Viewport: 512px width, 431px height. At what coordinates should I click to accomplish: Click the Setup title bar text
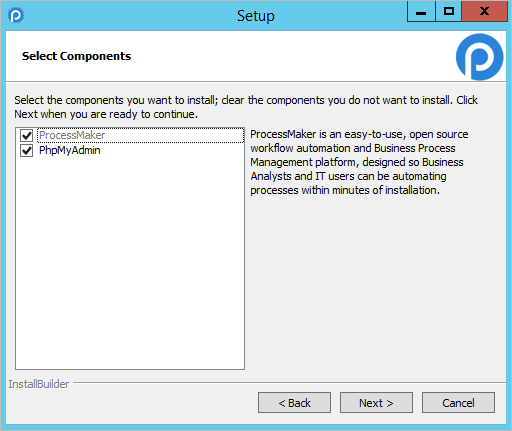coord(256,16)
